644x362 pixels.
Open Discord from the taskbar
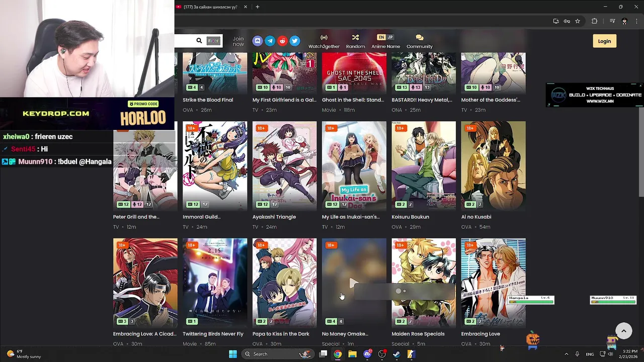(x=367, y=354)
